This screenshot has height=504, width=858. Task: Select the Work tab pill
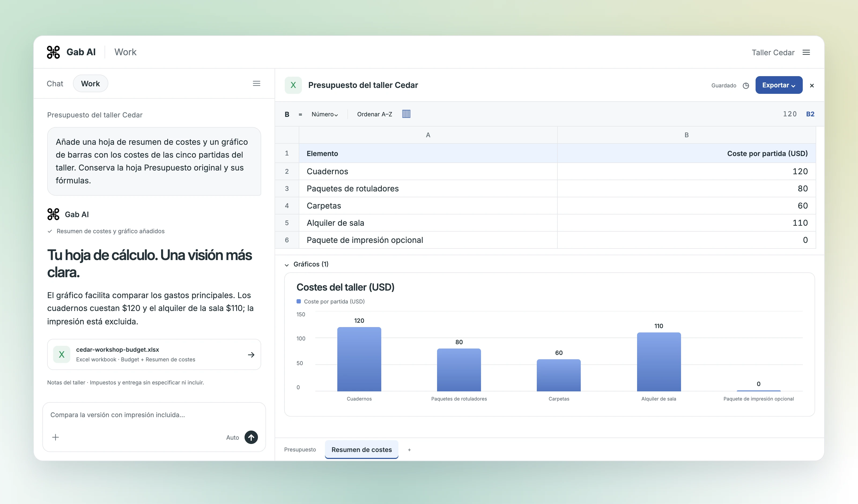[x=91, y=84]
